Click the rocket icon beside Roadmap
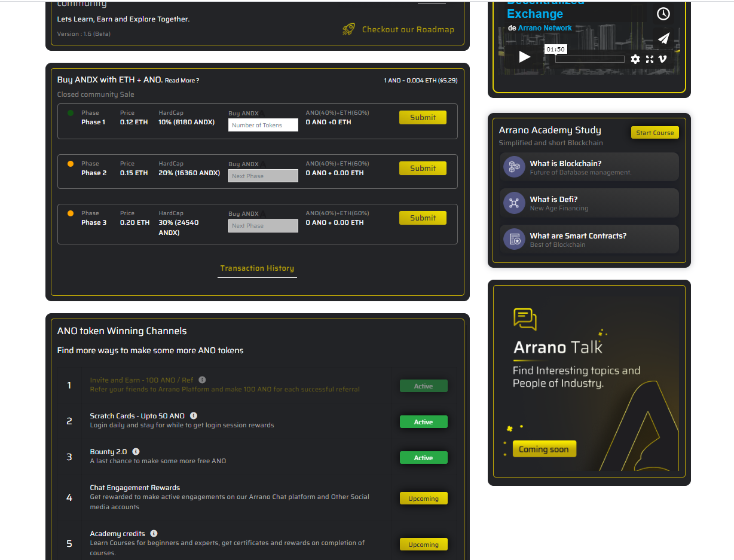 (348, 29)
